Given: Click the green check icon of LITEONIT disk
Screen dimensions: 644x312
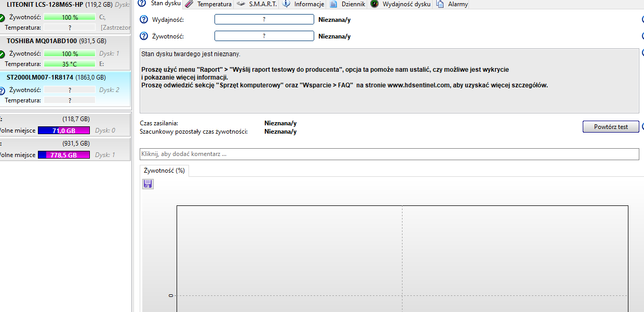Looking at the screenshot, I should (x=2, y=18).
